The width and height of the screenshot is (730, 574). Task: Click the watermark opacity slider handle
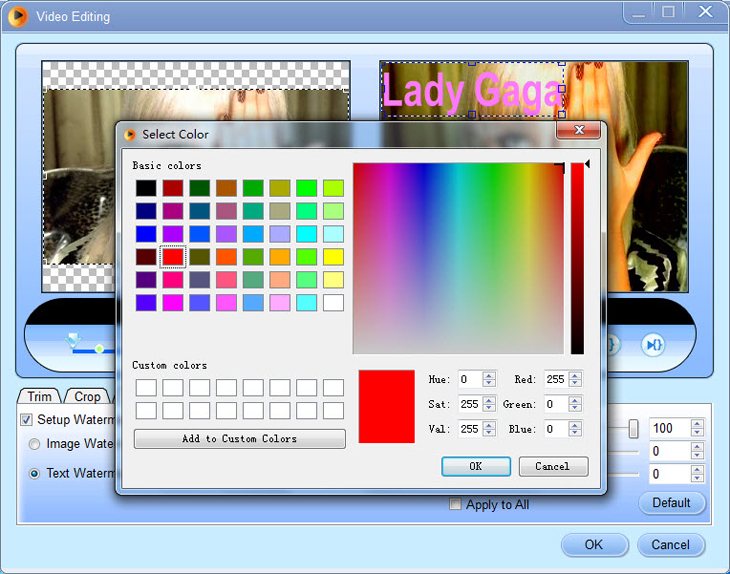coord(633,428)
